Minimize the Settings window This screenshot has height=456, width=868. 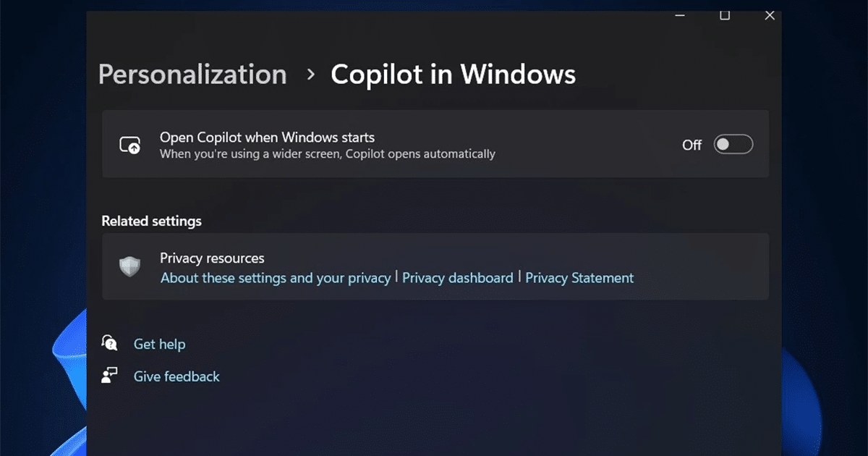[679, 15]
